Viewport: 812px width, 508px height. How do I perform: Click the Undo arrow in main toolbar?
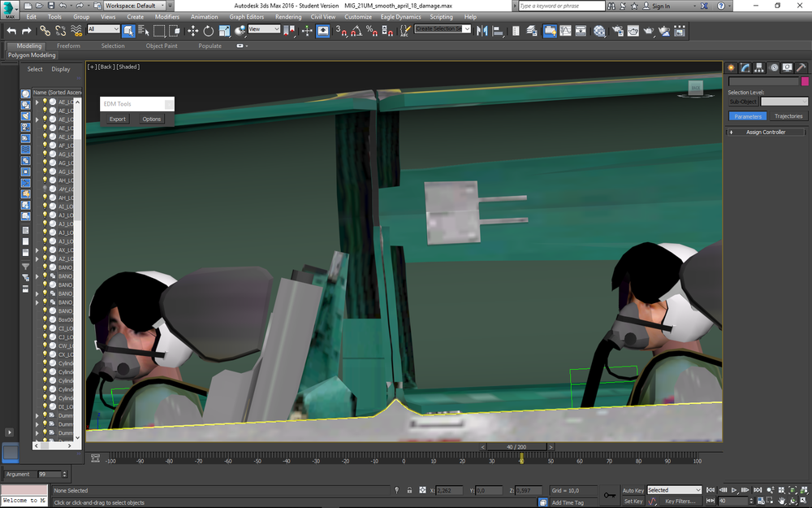coord(11,31)
